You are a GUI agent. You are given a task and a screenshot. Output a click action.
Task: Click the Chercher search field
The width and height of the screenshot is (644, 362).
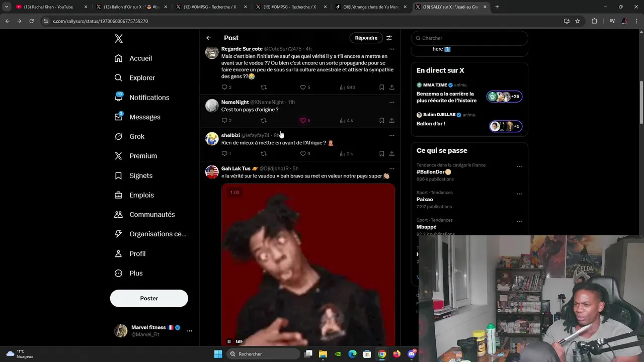point(469,38)
